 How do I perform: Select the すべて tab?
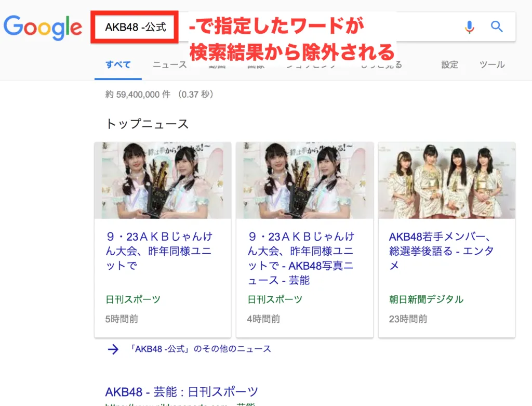[118, 64]
